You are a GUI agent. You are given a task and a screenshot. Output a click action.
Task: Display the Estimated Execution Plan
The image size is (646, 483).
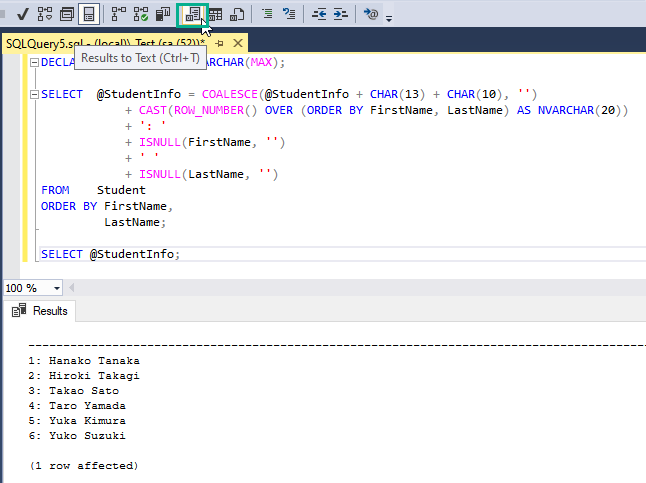click(44, 14)
